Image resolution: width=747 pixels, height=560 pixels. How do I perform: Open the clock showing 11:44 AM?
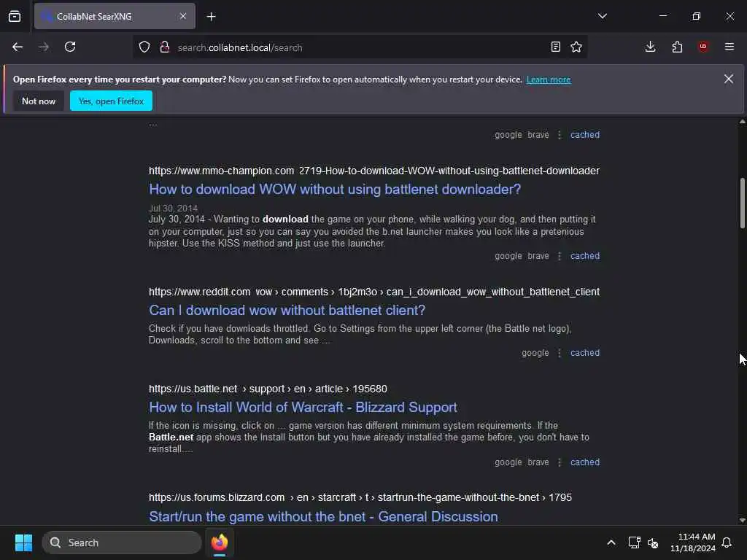(693, 542)
